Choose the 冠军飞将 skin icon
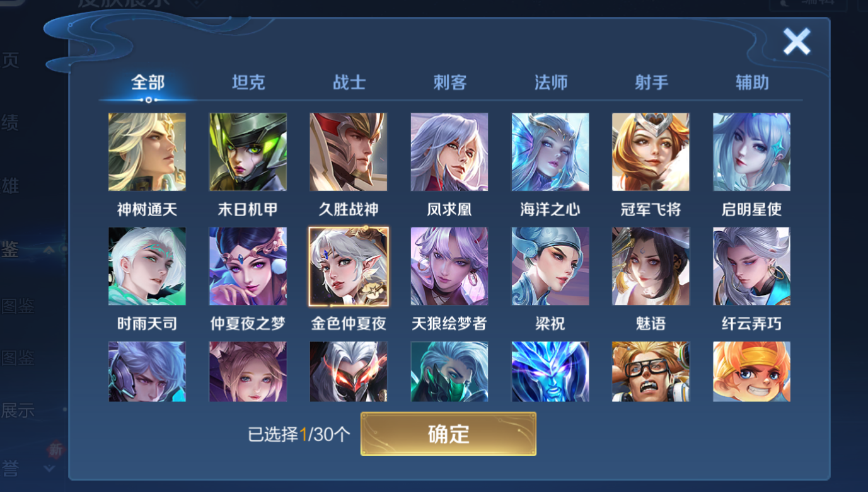The width and height of the screenshot is (868, 492). pos(651,152)
